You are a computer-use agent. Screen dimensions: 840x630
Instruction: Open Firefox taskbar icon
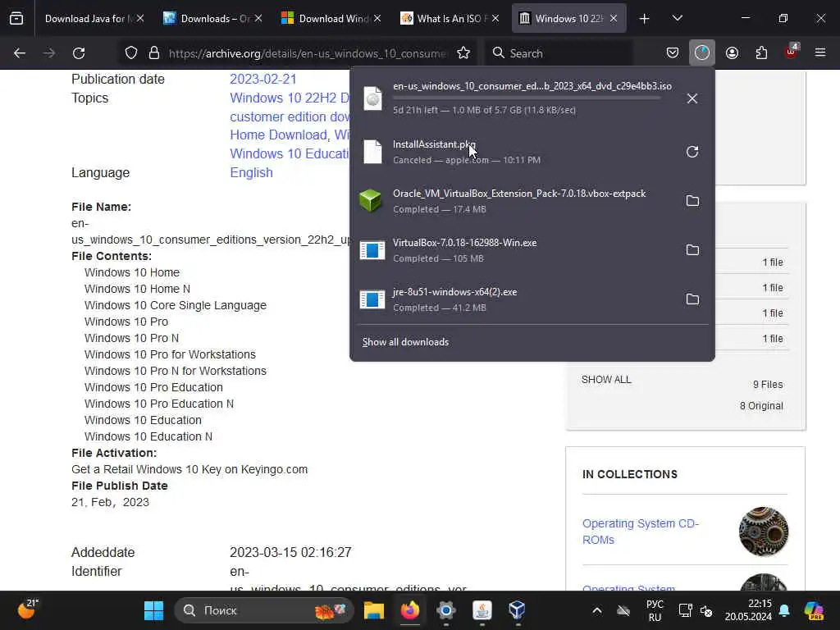click(x=410, y=610)
